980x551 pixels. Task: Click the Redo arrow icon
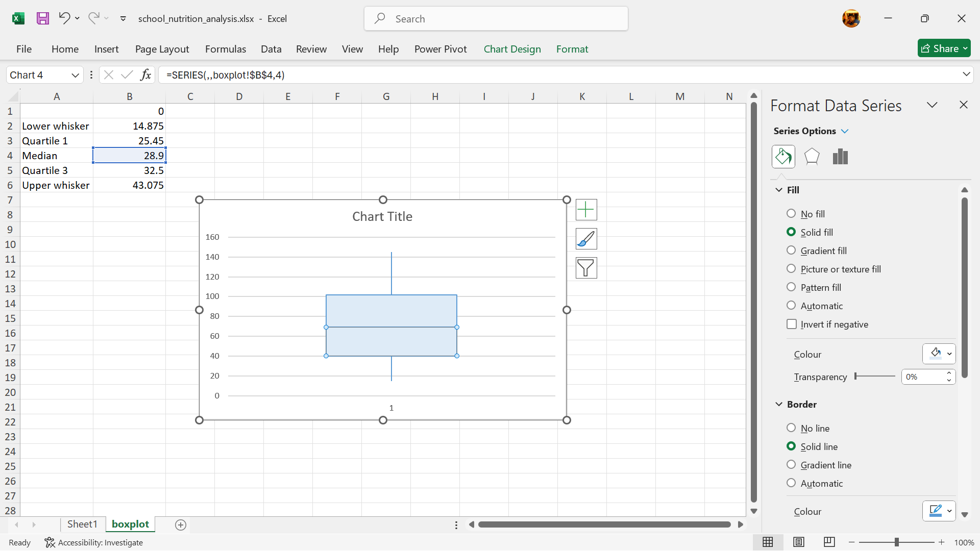click(93, 18)
